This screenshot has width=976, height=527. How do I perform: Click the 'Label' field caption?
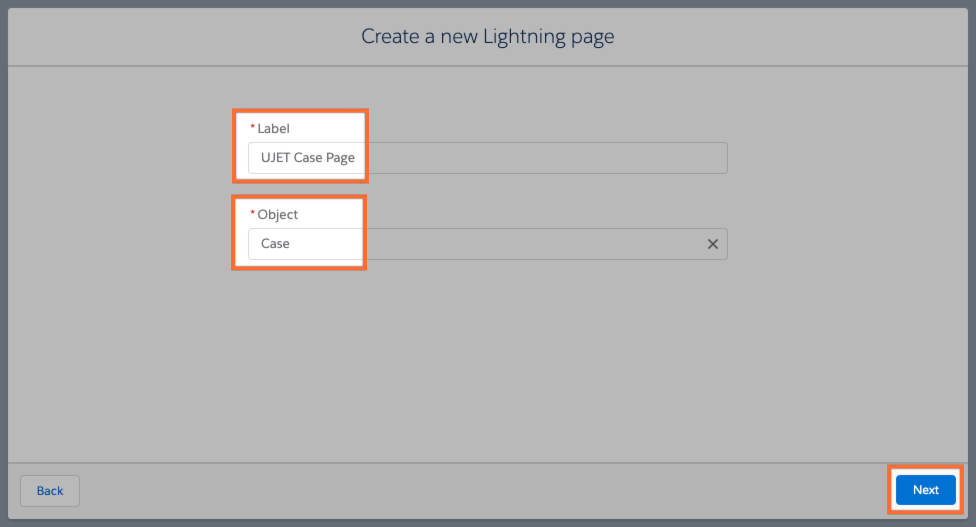click(x=273, y=129)
